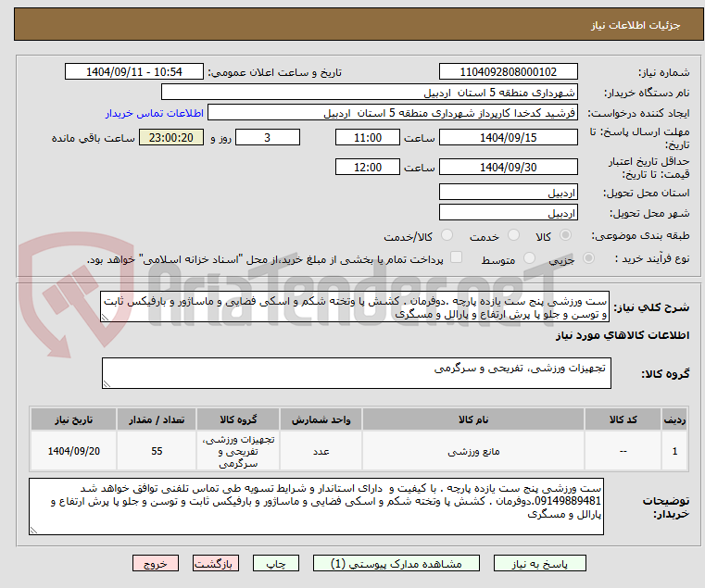Screen dimensions: 705x588
Task: Click the گروه کالا text area
Action: tap(356, 373)
